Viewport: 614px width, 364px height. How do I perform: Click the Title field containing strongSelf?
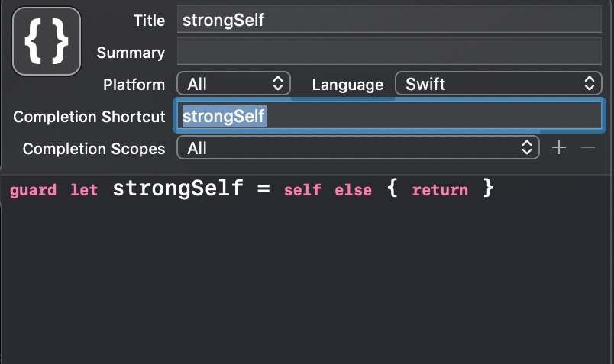click(389, 19)
